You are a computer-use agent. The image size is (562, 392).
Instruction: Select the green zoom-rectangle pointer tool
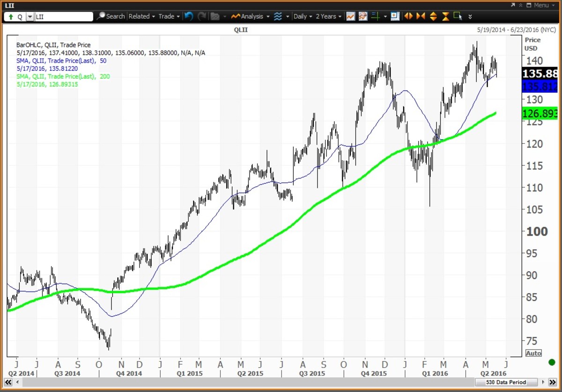pos(458,16)
